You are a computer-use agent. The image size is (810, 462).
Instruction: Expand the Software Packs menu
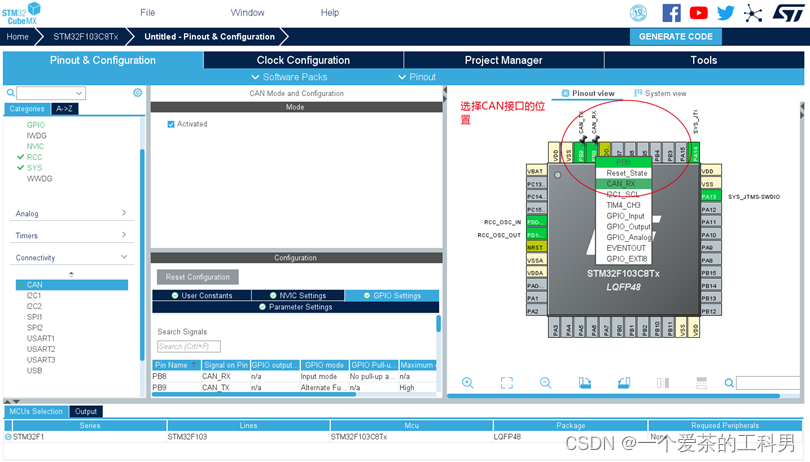(x=289, y=77)
